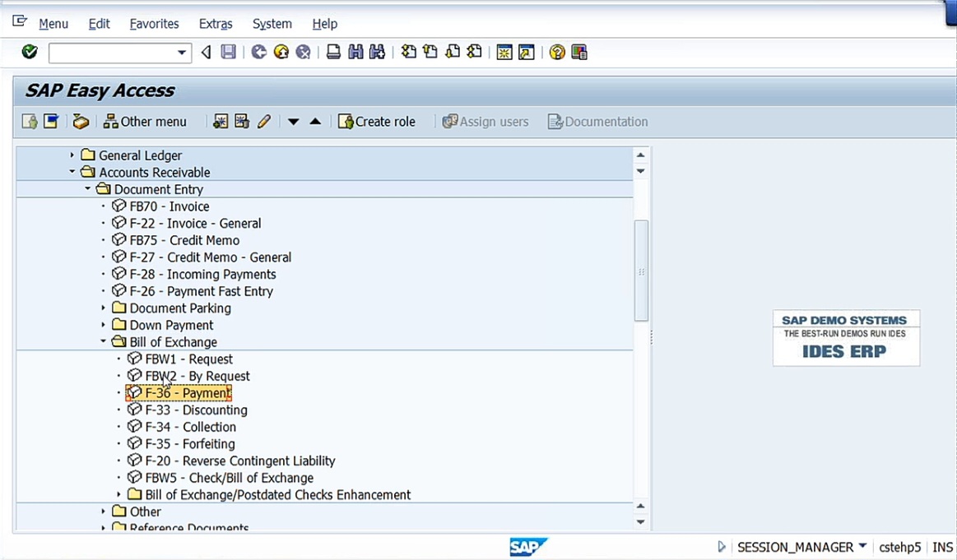
Task: Expand status bar with the triangle arrow
Action: pyautogui.click(x=722, y=547)
